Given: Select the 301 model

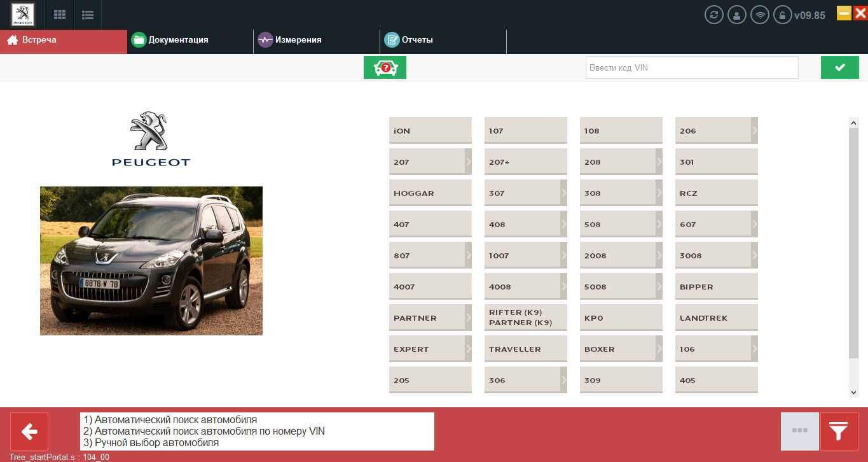Looking at the screenshot, I should (x=717, y=162).
